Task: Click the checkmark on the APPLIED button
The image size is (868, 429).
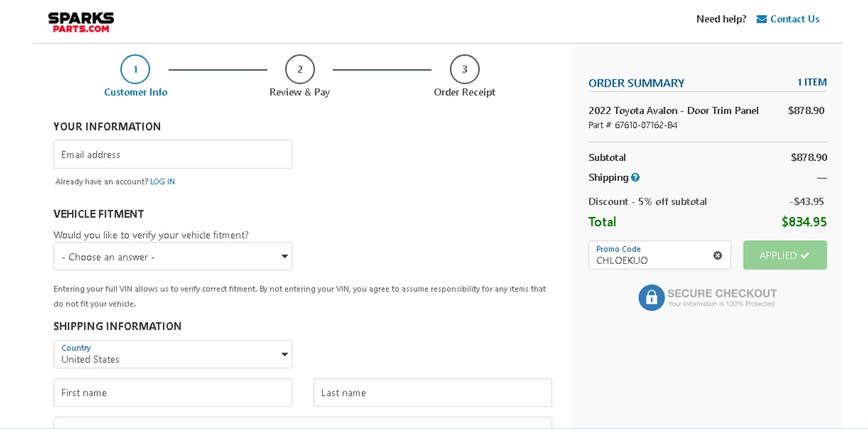Action: pos(805,255)
